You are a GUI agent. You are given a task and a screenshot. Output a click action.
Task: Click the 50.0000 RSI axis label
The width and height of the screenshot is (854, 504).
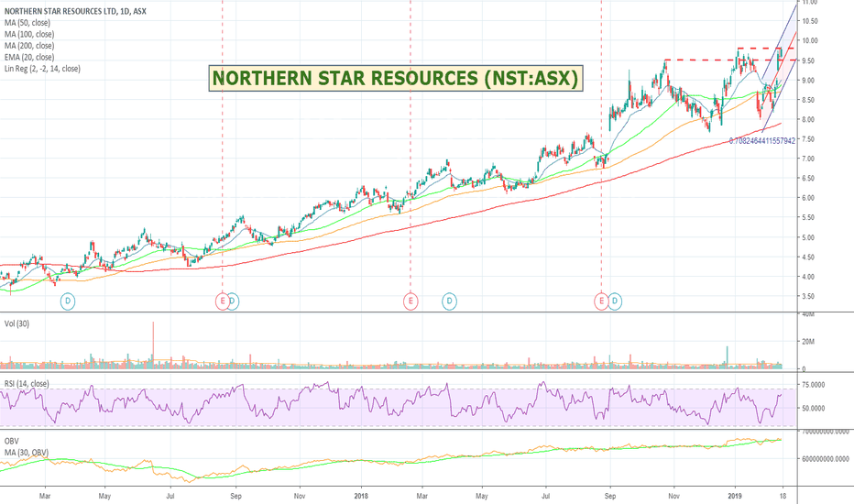point(813,408)
